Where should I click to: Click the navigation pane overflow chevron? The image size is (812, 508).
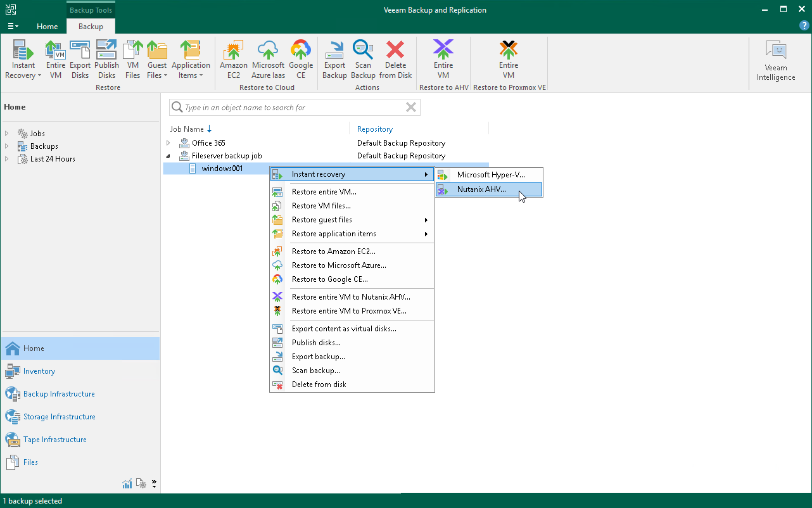coord(154,484)
